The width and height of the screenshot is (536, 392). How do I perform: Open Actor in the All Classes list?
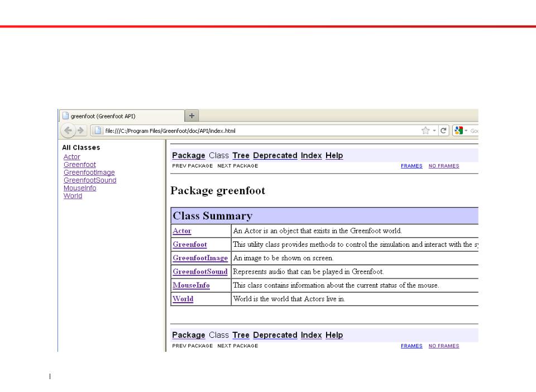pyautogui.click(x=72, y=157)
